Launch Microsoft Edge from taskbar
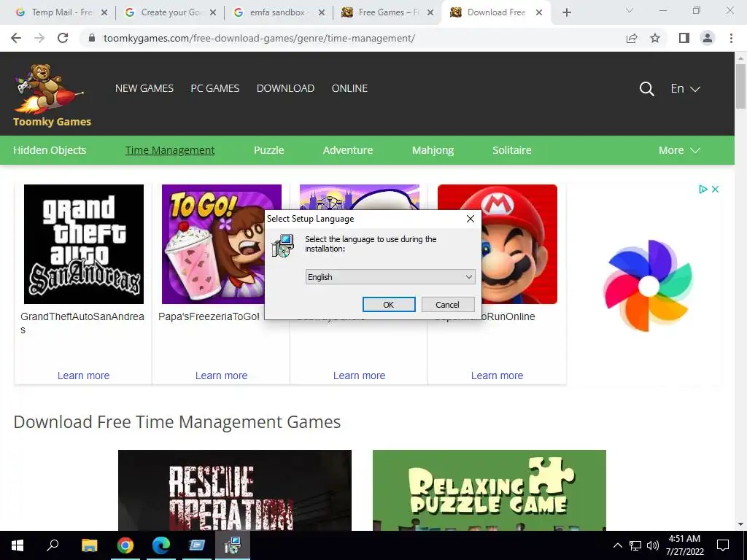Screen dimensions: 747x560 click(x=161, y=545)
